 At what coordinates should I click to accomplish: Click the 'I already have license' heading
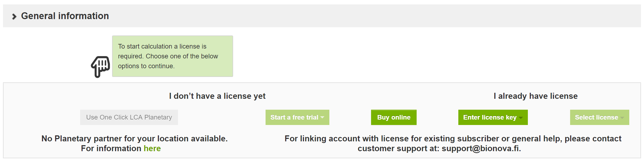point(535,96)
